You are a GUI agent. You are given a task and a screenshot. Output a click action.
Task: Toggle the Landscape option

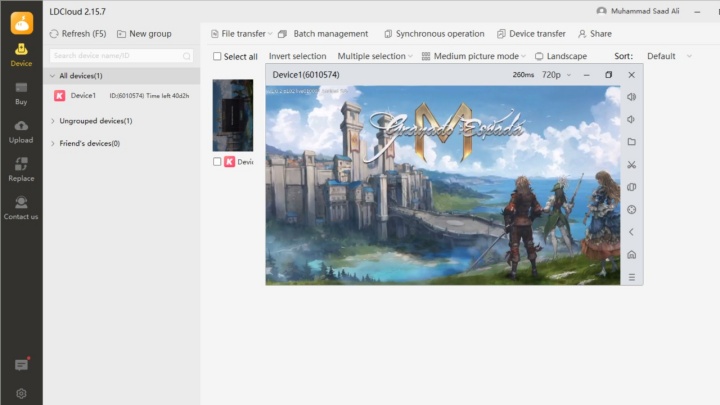tap(561, 56)
